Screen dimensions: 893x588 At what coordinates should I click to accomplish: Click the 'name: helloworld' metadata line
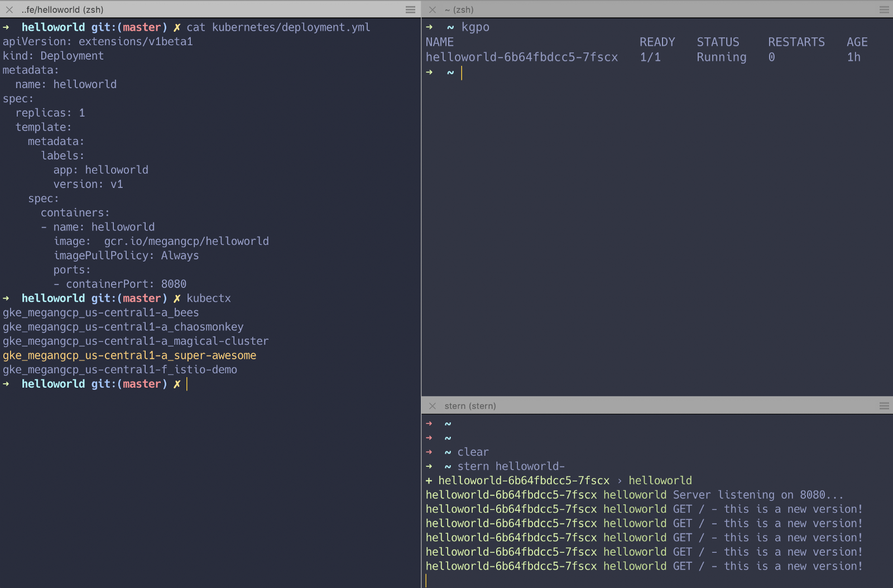[x=66, y=85]
